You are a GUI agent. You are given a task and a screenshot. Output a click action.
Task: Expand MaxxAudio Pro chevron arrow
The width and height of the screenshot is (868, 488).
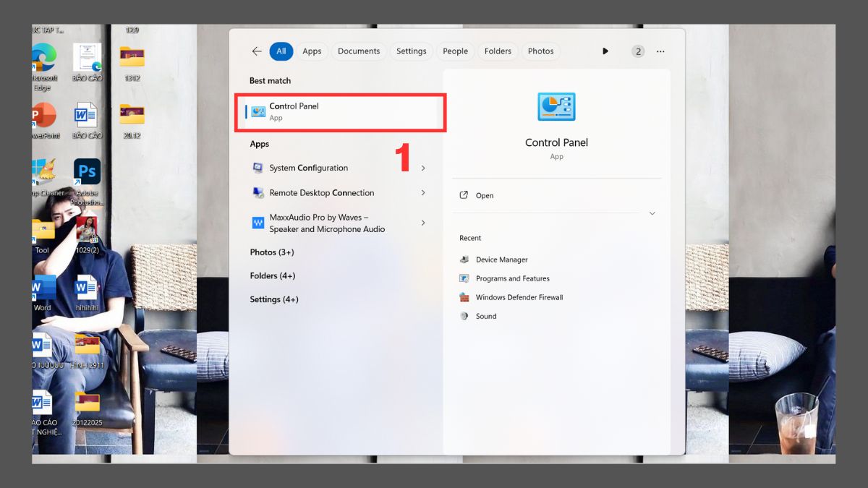tap(423, 223)
